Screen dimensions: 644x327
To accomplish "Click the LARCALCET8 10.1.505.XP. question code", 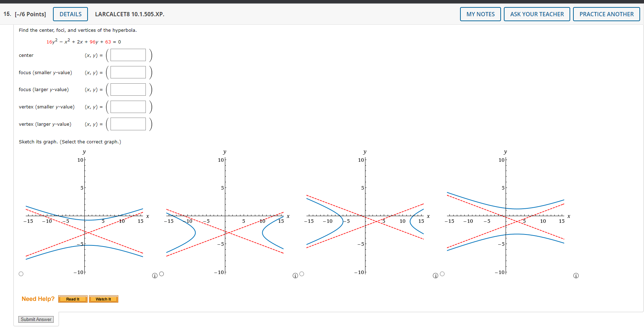I will click(130, 14).
